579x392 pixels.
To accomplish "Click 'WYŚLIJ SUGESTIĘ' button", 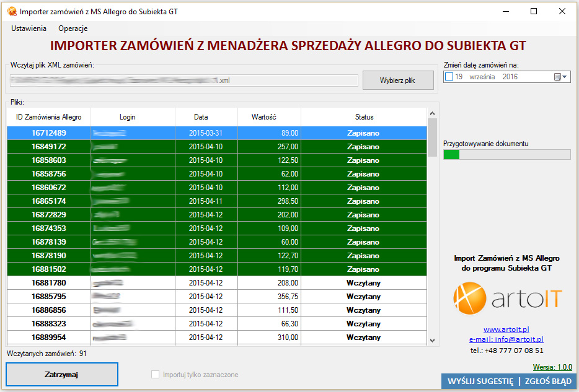I will [x=480, y=381].
